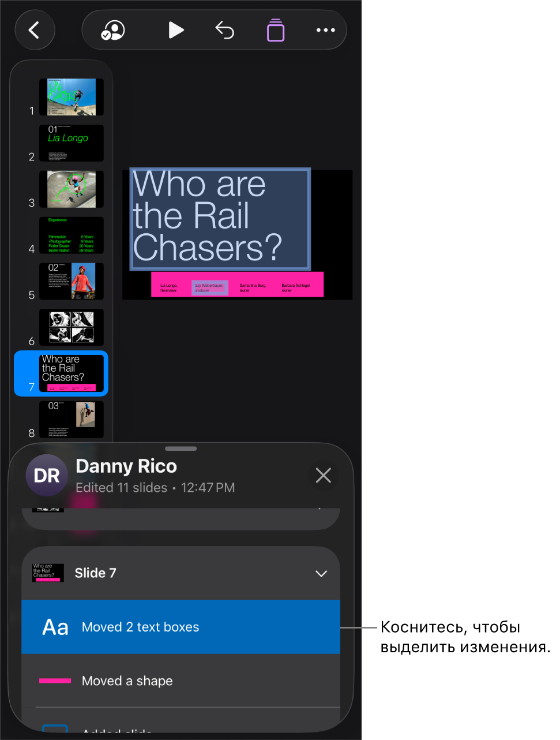Open the collaboration activity icon
The width and height of the screenshot is (560, 740).
[113, 30]
